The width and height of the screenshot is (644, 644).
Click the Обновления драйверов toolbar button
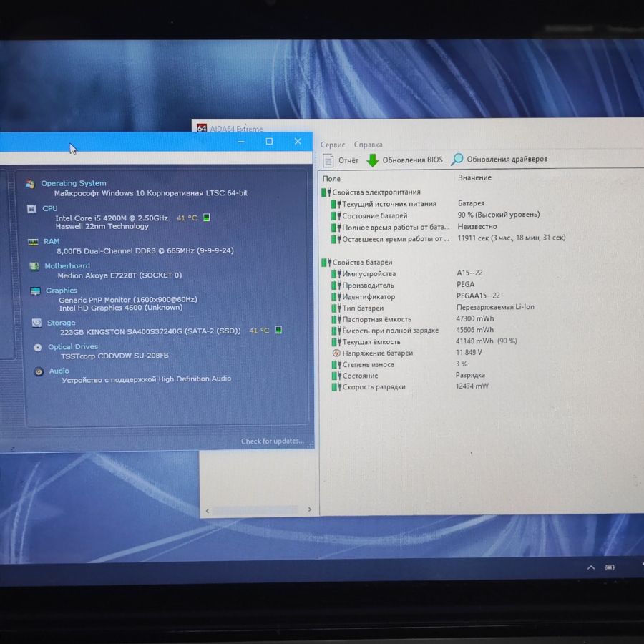point(499,160)
